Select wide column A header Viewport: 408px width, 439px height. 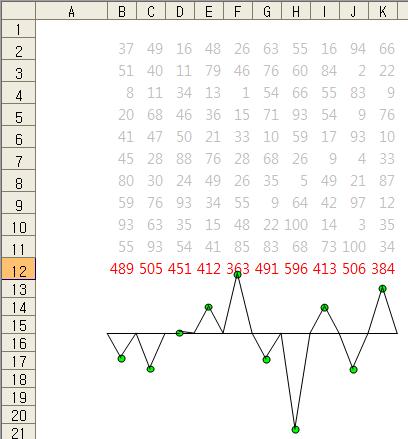[x=71, y=12]
